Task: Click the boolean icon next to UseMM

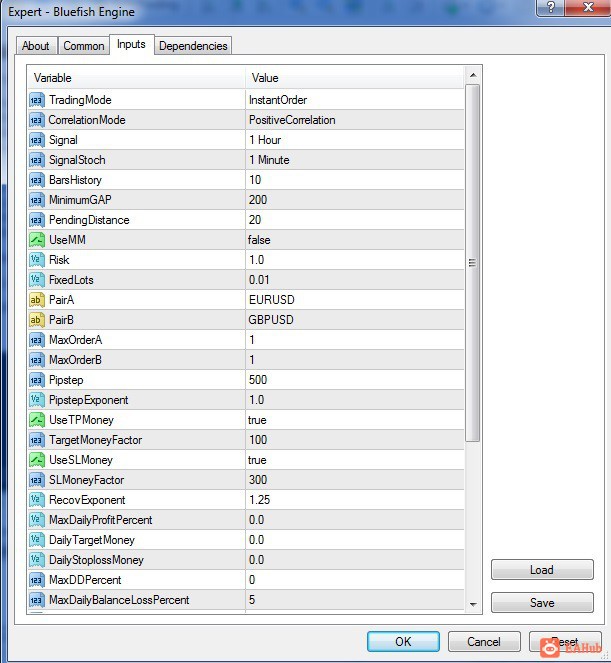Action: [36, 240]
